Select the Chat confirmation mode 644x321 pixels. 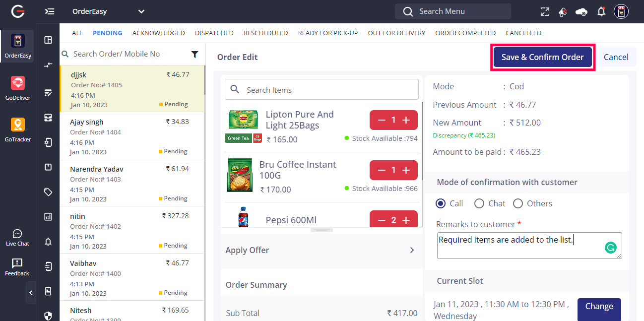coord(479,203)
